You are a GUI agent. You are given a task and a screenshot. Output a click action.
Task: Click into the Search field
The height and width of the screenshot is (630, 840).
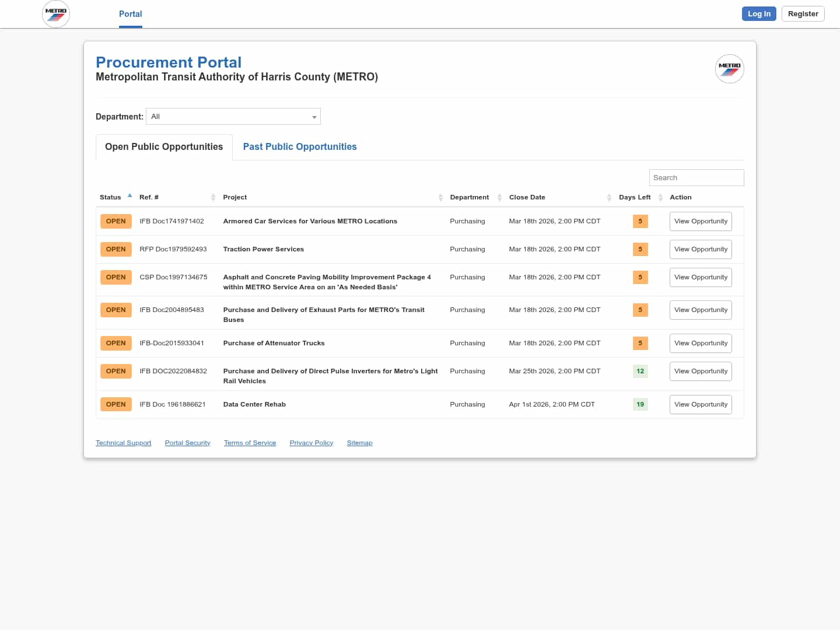696,178
